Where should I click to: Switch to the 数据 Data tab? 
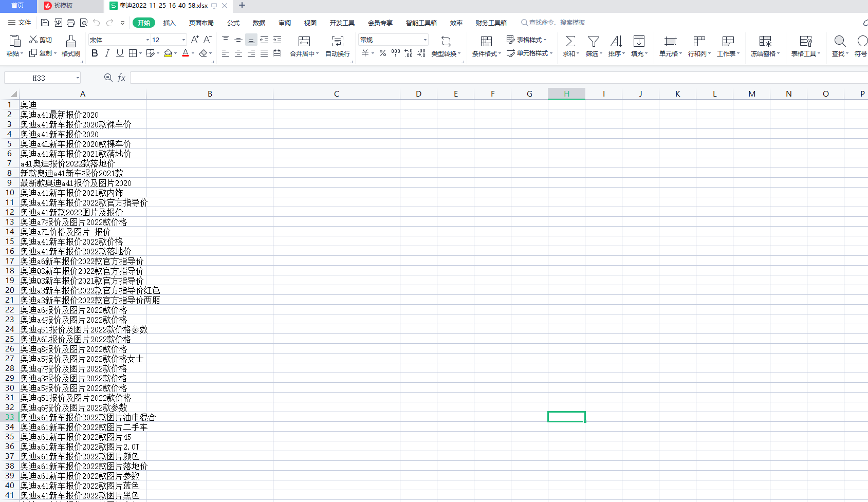tap(259, 23)
